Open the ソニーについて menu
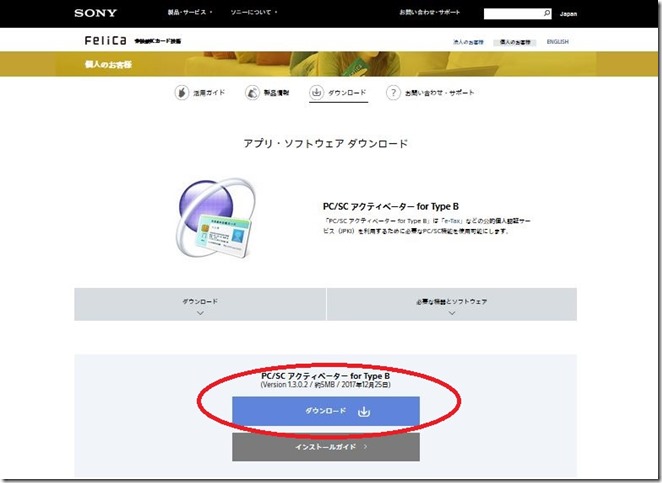 254,12
